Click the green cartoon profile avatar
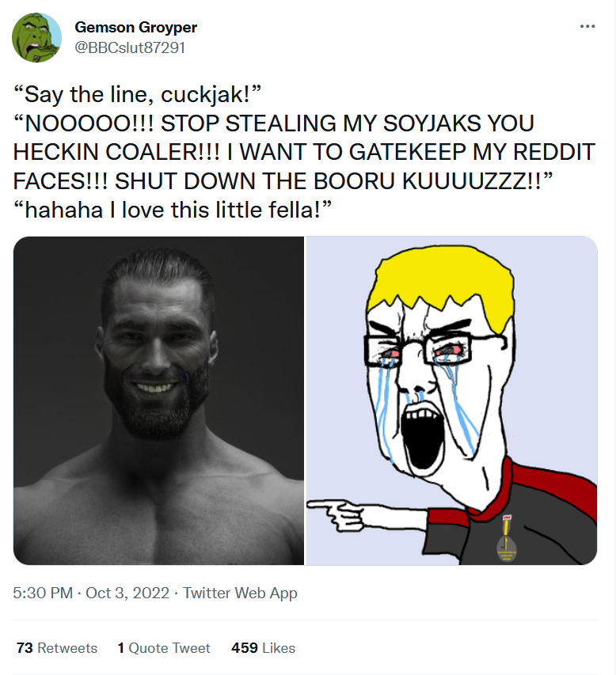Viewport: 616px width, 675px height. 36,37
